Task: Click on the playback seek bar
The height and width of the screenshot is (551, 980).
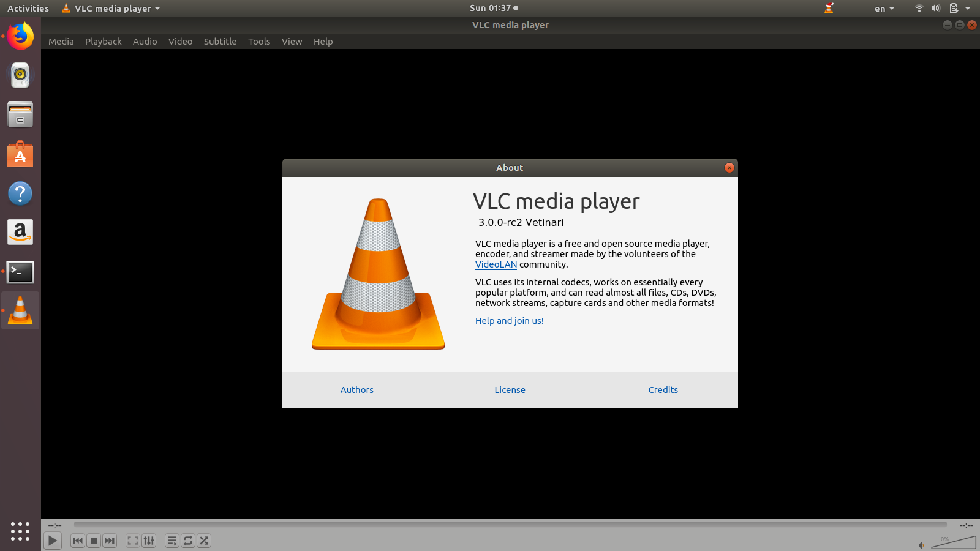Action: (510, 525)
